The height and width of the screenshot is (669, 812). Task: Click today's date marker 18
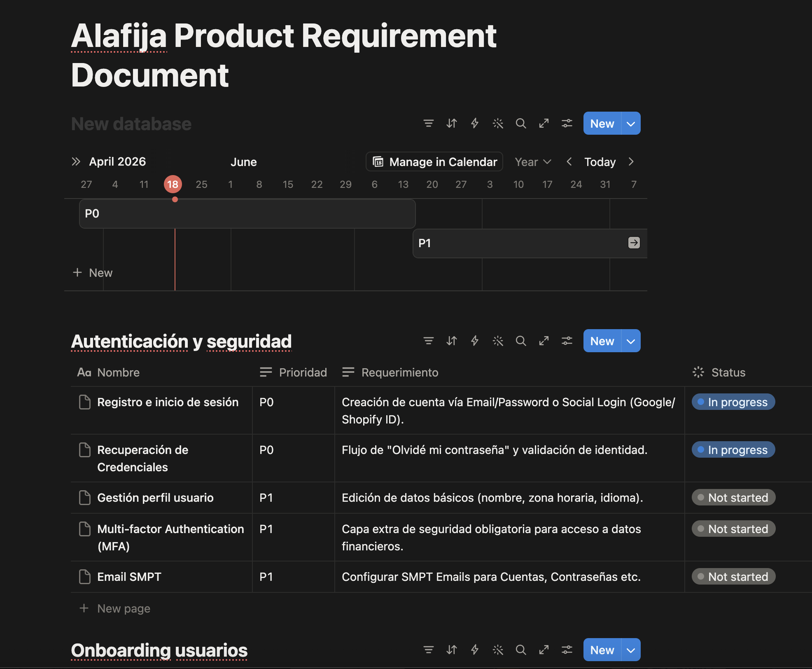[173, 184]
